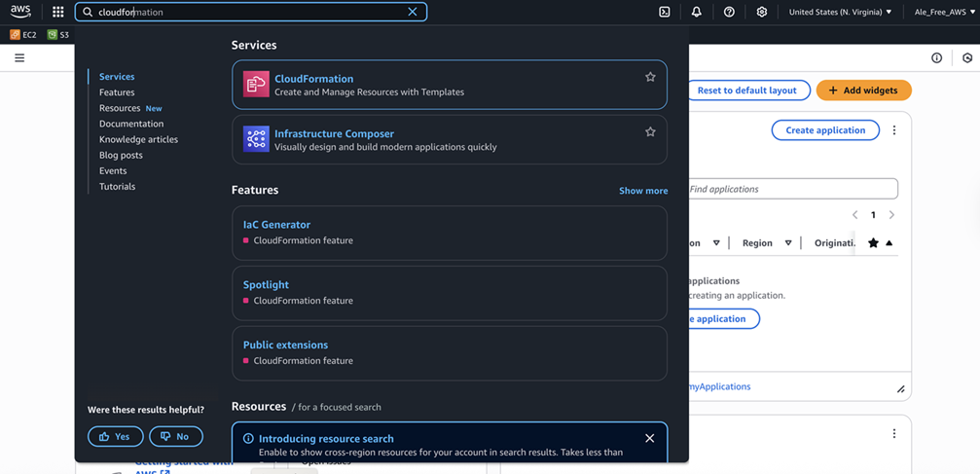Open the Ale_Free_AWS account dropdown
This screenshot has width=980, height=474.
[945, 12]
